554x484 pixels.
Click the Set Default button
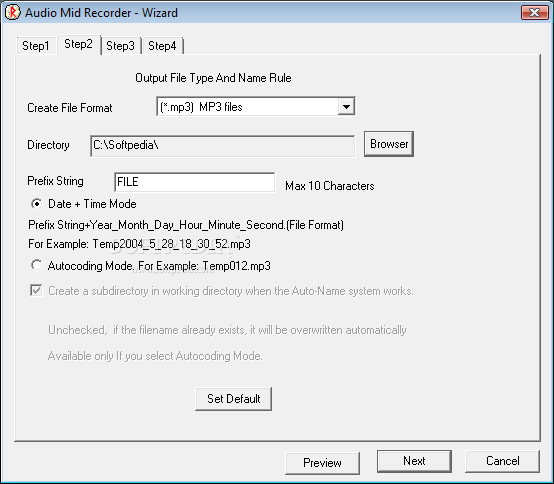(234, 399)
